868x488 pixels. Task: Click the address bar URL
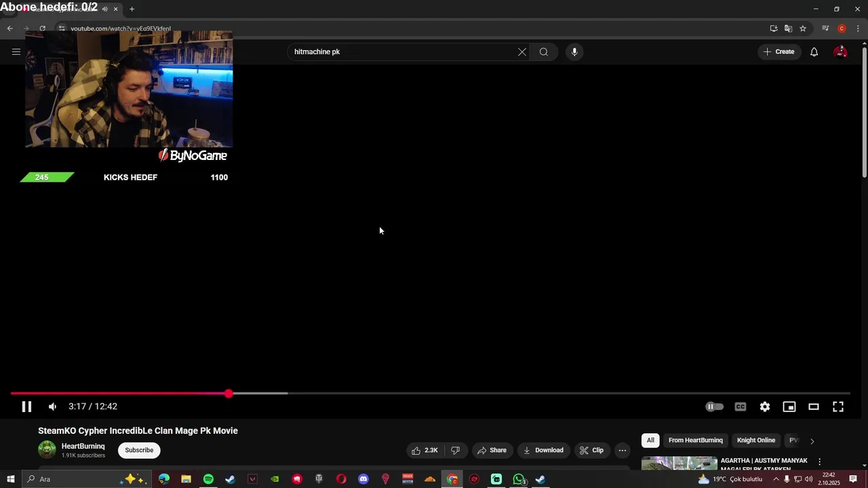pyautogui.click(x=121, y=28)
